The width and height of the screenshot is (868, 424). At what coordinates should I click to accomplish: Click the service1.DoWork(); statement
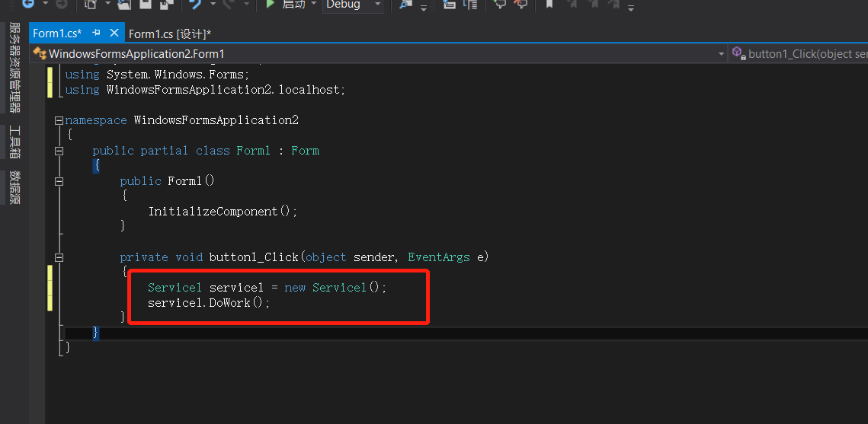pyautogui.click(x=209, y=304)
